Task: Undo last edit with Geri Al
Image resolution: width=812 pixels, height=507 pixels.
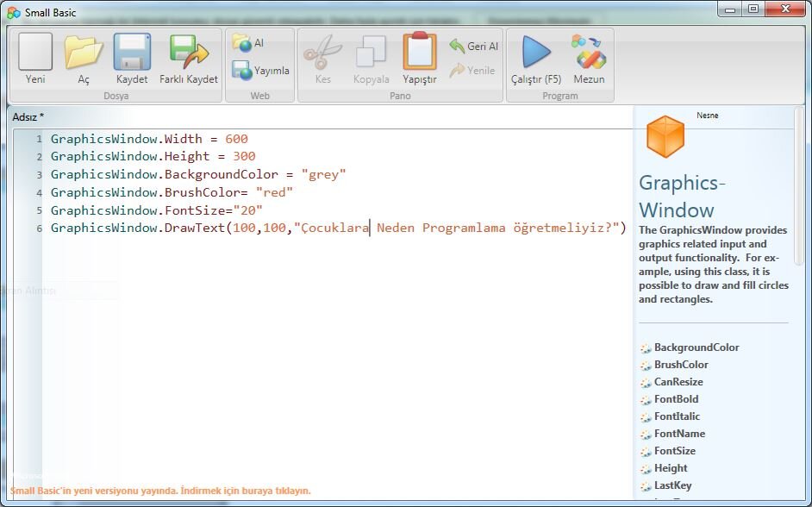Action: coord(473,46)
